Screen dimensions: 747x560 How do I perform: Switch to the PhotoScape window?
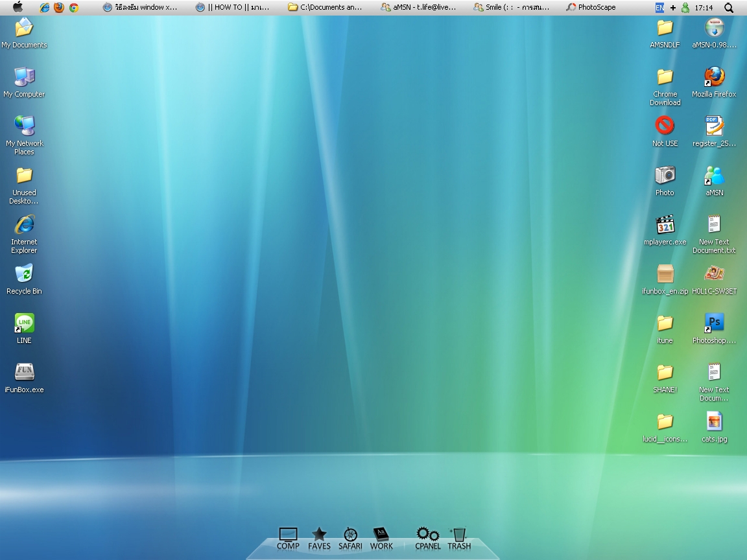tap(591, 7)
